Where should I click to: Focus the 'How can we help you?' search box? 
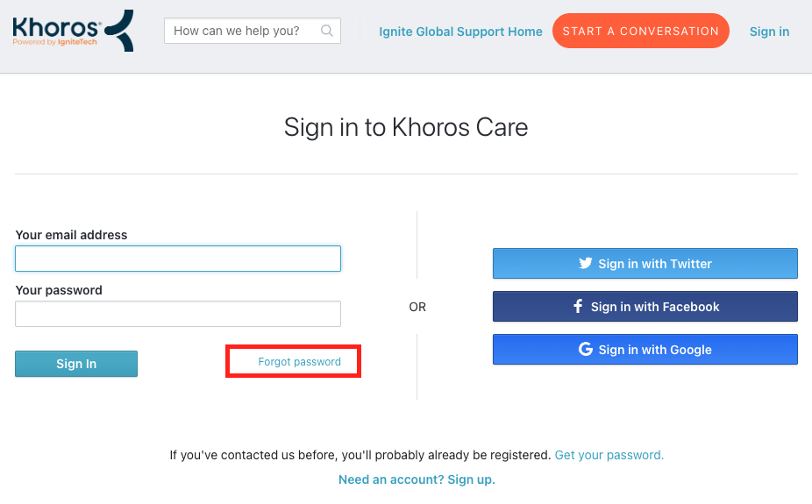coord(253,31)
